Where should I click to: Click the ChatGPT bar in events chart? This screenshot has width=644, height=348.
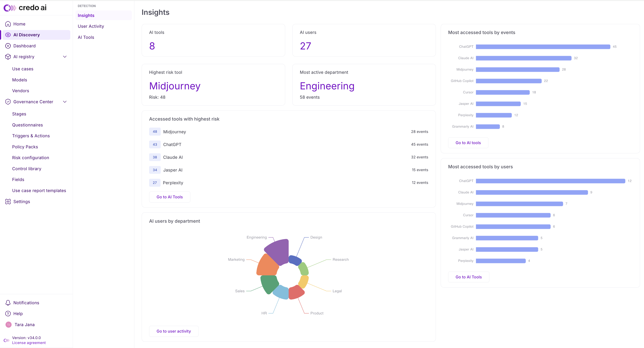point(543,47)
